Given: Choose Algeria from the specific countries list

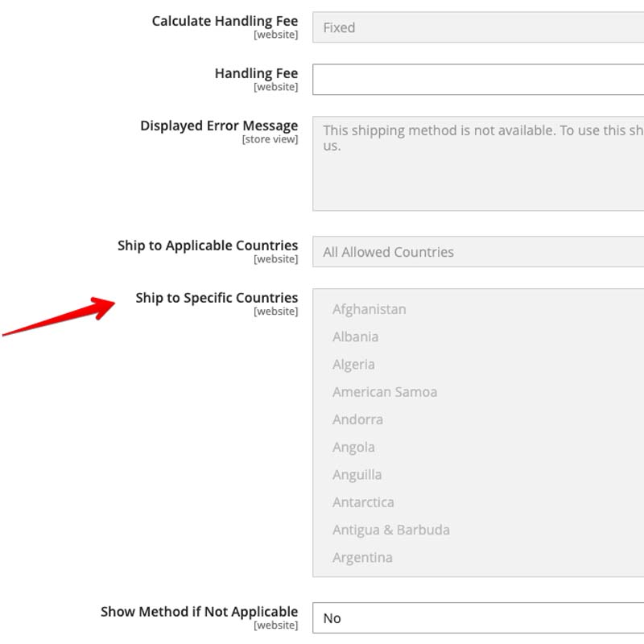Looking at the screenshot, I should tap(353, 364).
